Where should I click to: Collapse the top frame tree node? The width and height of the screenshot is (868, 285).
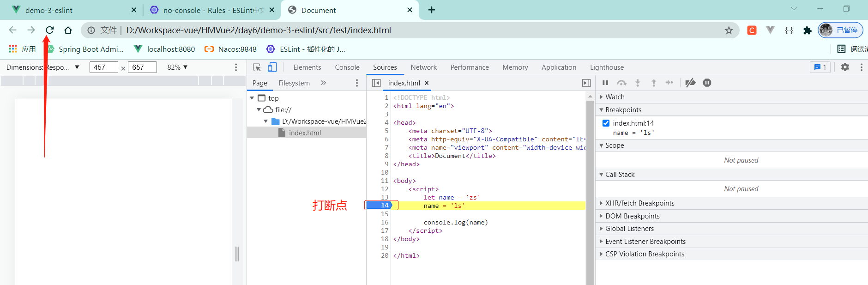(x=252, y=98)
